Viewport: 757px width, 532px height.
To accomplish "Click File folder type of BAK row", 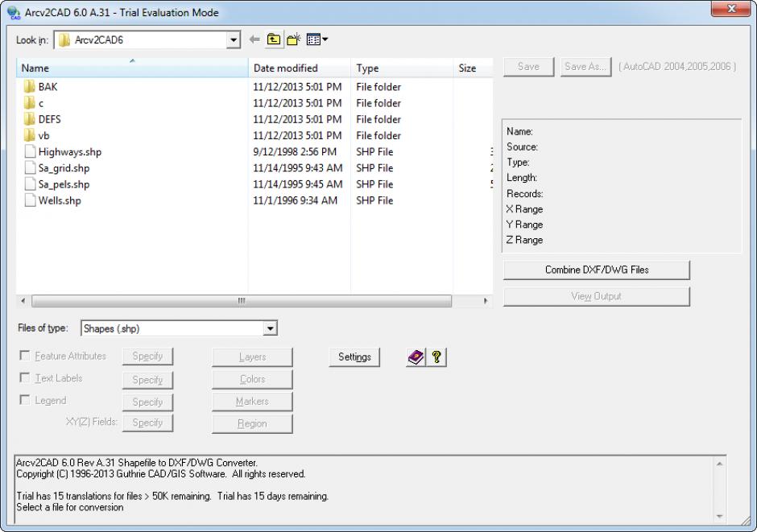I will [x=378, y=87].
